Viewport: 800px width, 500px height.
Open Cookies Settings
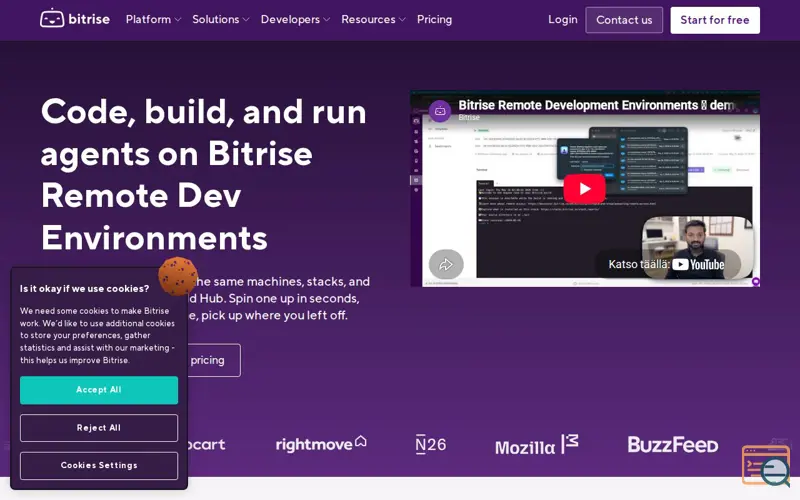coord(99,465)
